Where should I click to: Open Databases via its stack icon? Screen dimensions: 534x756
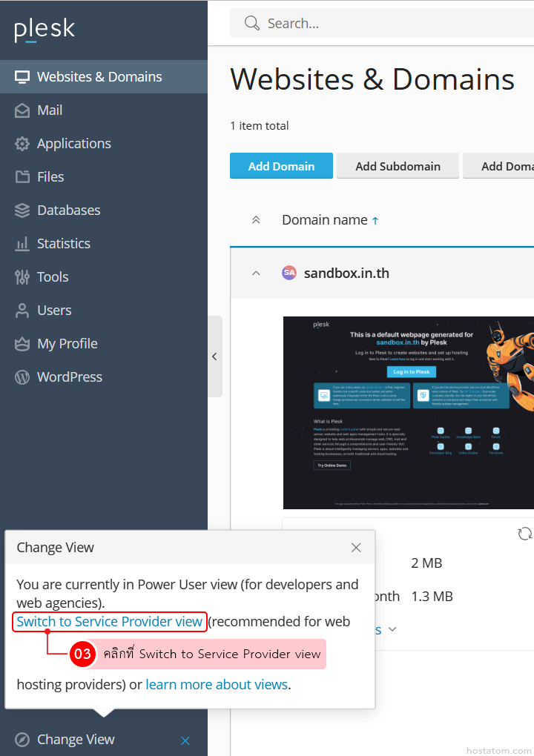click(22, 210)
